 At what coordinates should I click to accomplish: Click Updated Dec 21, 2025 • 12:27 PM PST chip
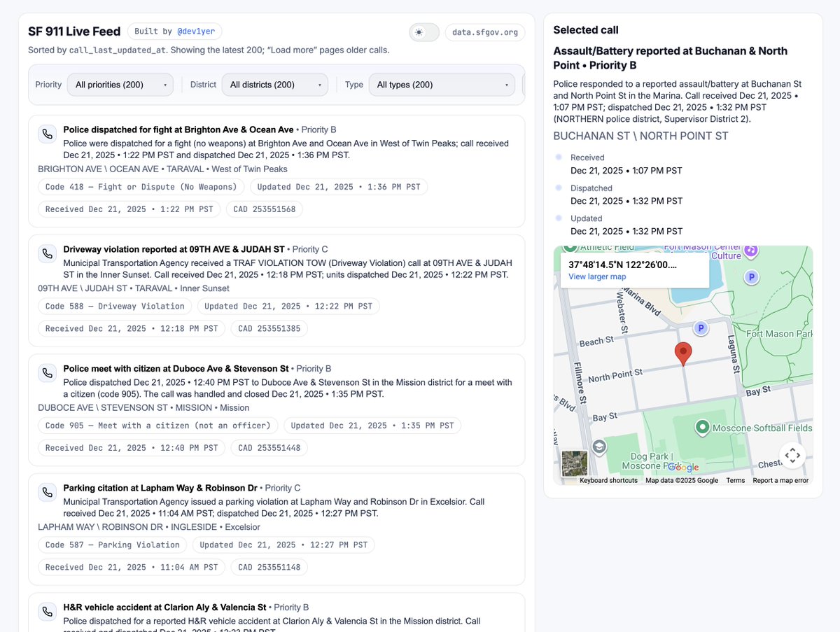[x=283, y=545]
